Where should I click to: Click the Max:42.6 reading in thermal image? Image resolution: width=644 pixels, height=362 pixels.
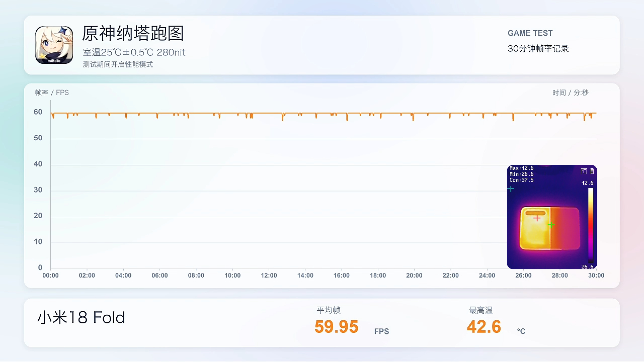(x=522, y=168)
